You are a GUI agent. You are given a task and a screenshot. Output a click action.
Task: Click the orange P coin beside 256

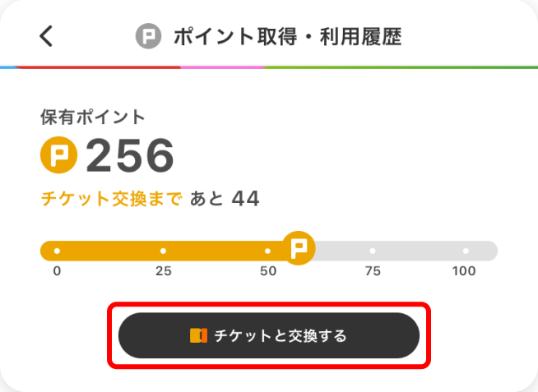tap(58, 154)
